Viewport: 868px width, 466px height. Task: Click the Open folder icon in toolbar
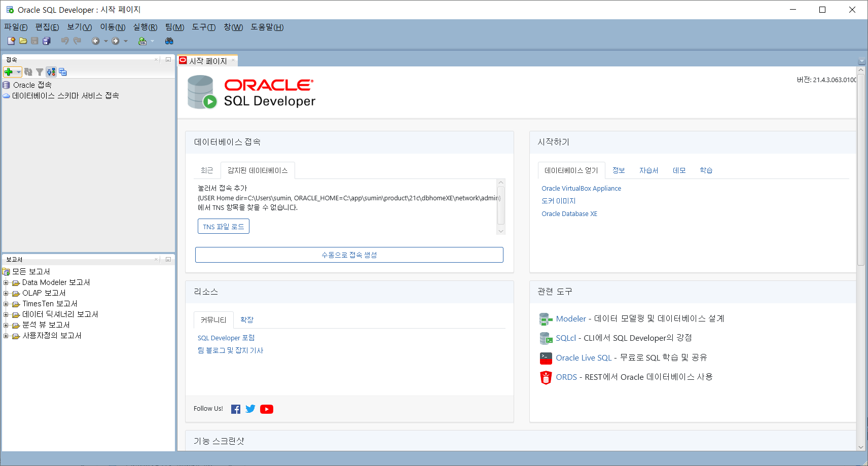tap(23, 41)
